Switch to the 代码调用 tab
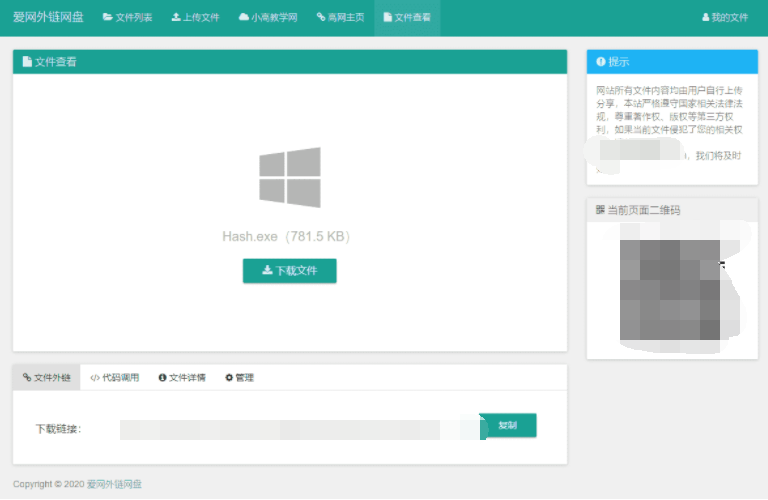Image resolution: width=768 pixels, height=500 pixels. click(x=115, y=378)
